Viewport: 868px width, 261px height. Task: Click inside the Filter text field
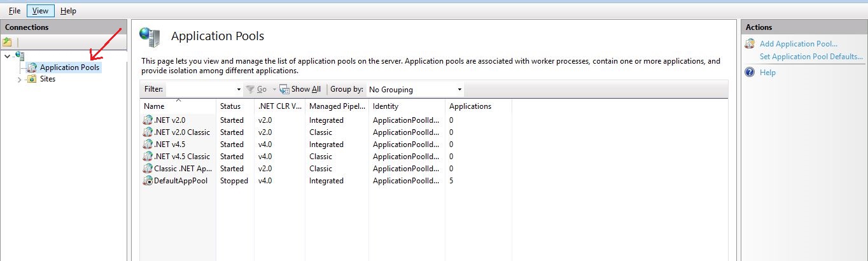(200, 90)
